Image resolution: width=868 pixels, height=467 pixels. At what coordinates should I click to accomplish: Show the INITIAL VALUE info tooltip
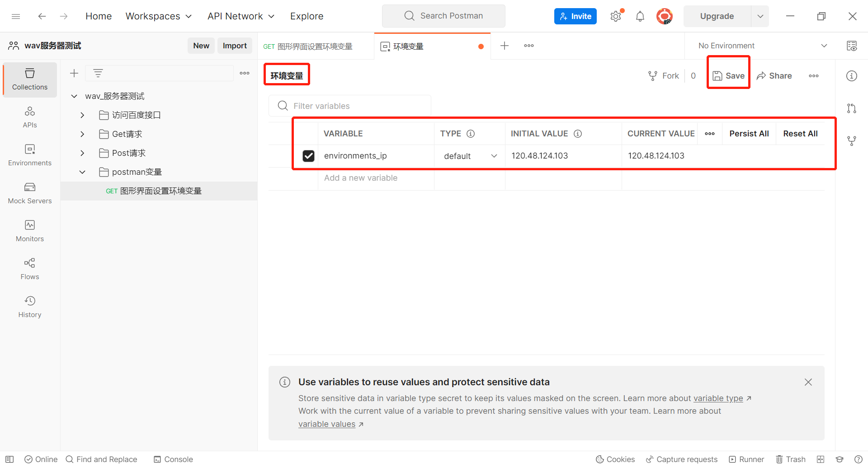(x=578, y=134)
